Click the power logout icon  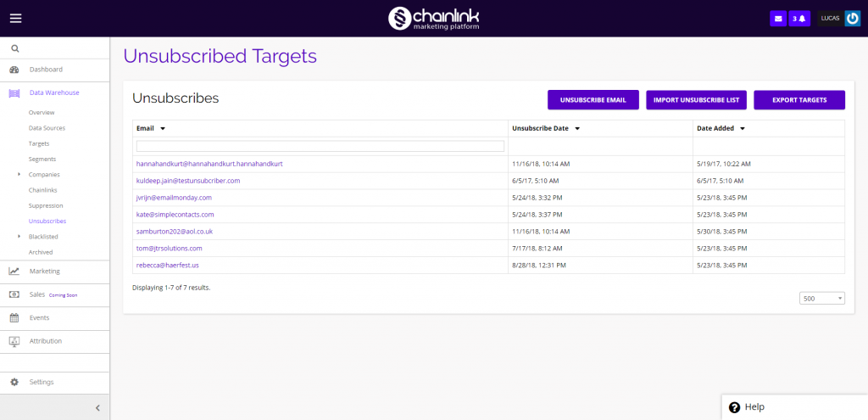853,19
